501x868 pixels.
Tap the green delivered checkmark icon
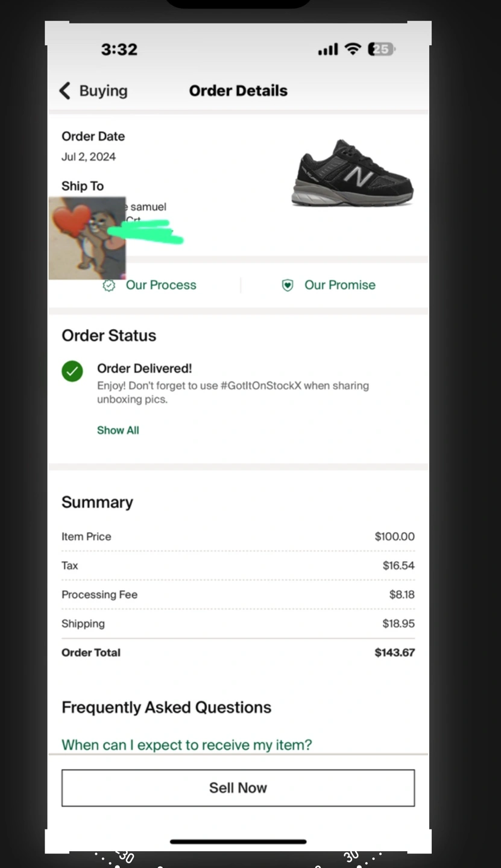(x=72, y=371)
